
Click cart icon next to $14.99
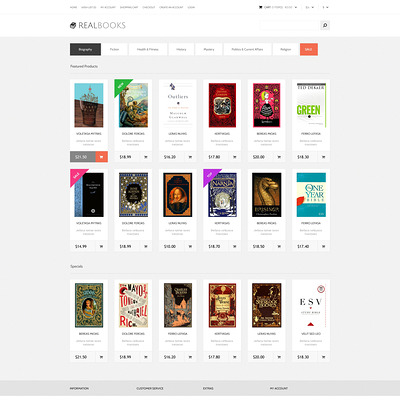[101, 246]
